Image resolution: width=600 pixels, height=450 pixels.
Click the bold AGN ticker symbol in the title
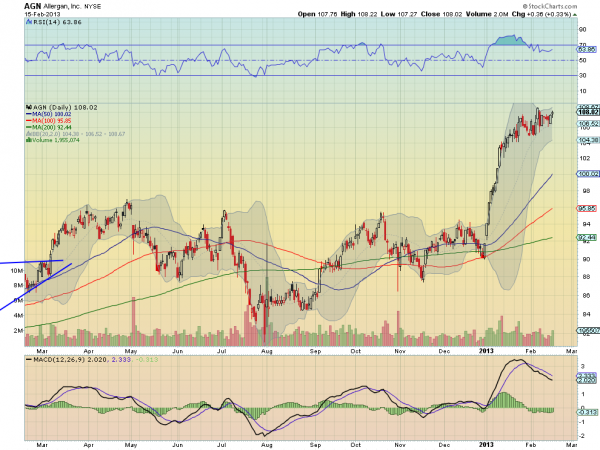(x=33, y=6)
